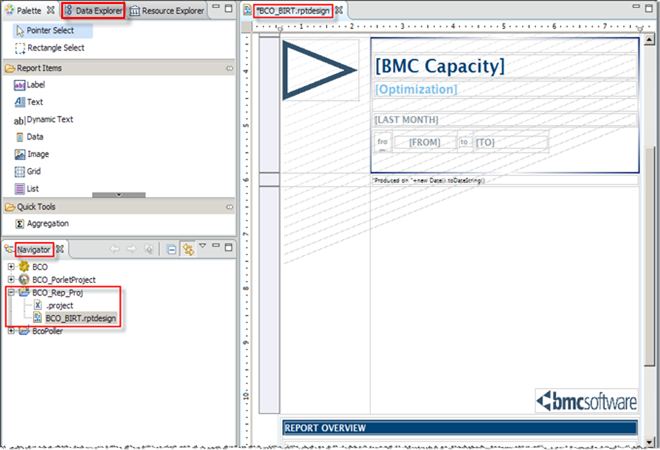Image resolution: width=660 pixels, height=450 pixels.
Task: Pin the Report Items drawer open
Action: pyautogui.click(x=229, y=68)
